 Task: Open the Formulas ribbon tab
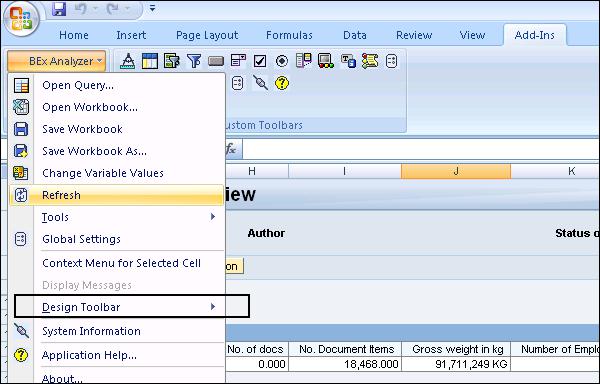click(x=289, y=35)
